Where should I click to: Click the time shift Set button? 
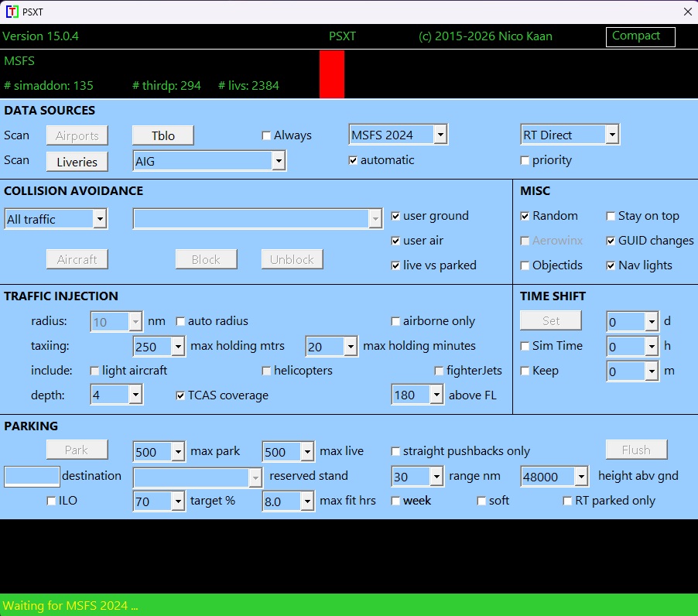coord(551,320)
